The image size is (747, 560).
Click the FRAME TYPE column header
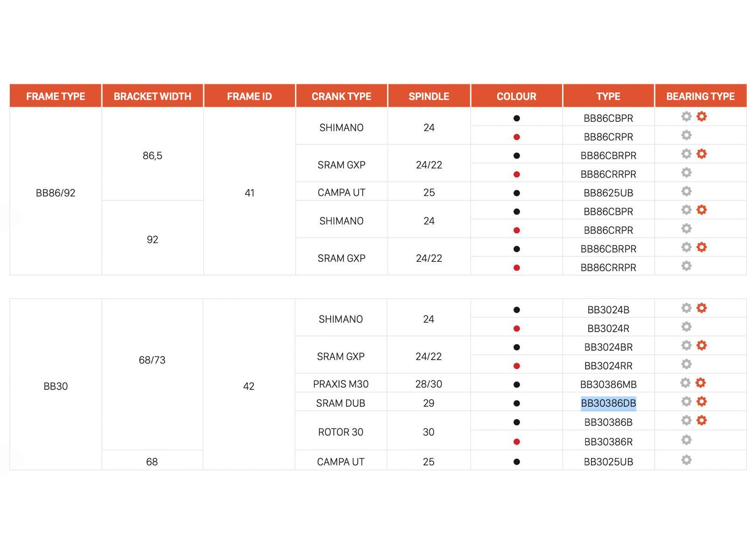click(x=56, y=96)
